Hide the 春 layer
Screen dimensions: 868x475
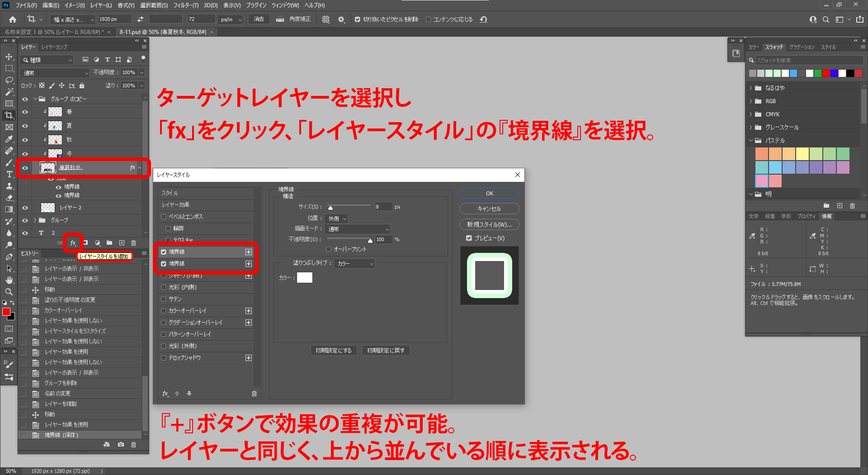click(25, 112)
